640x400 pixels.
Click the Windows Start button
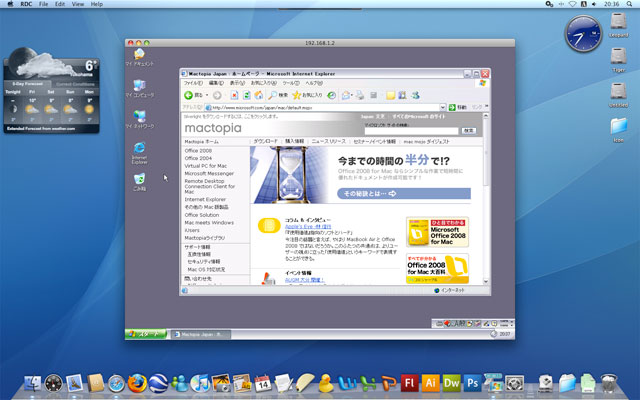tap(146, 334)
